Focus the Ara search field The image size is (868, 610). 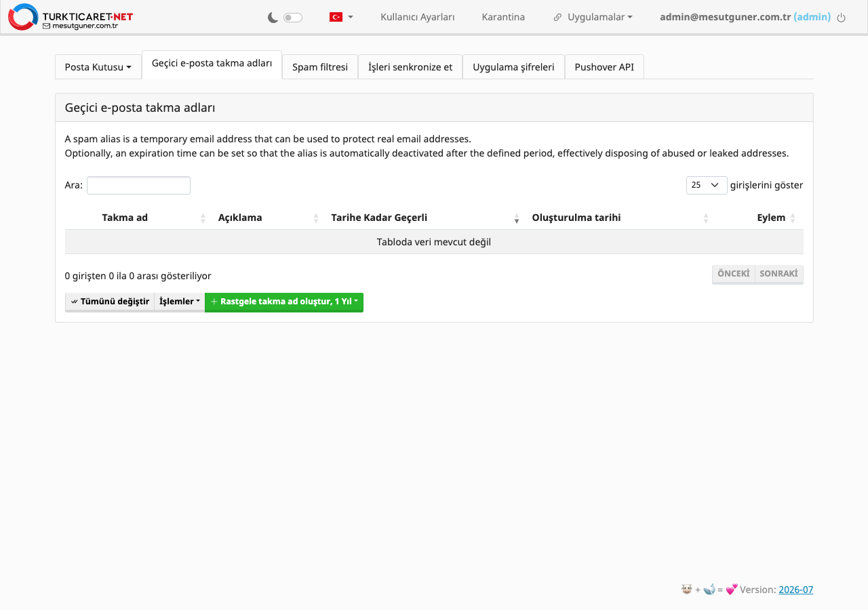pyautogui.click(x=138, y=185)
